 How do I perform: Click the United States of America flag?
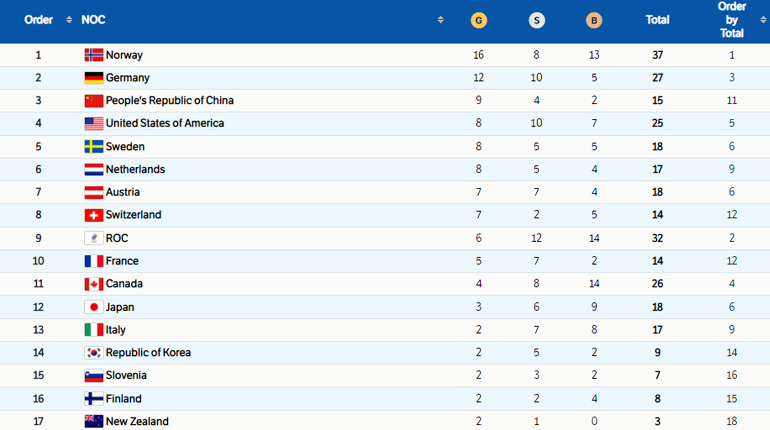[x=94, y=123]
